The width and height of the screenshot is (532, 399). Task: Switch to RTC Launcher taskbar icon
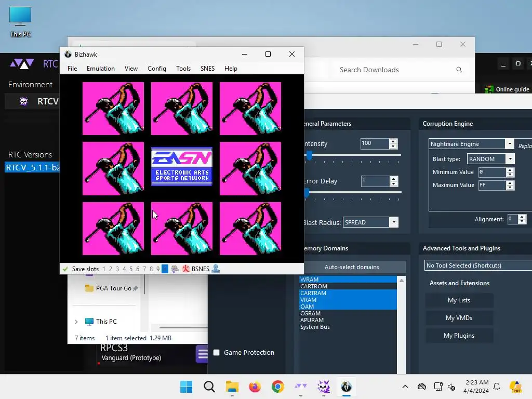point(301,386)
